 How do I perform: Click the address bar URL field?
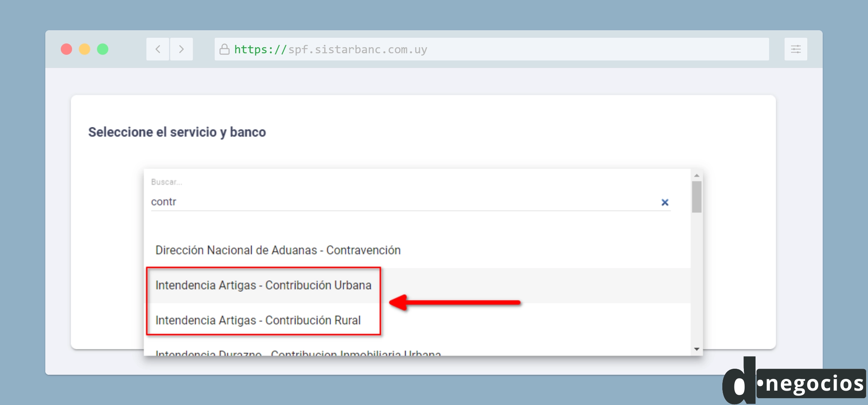(492, 49)
